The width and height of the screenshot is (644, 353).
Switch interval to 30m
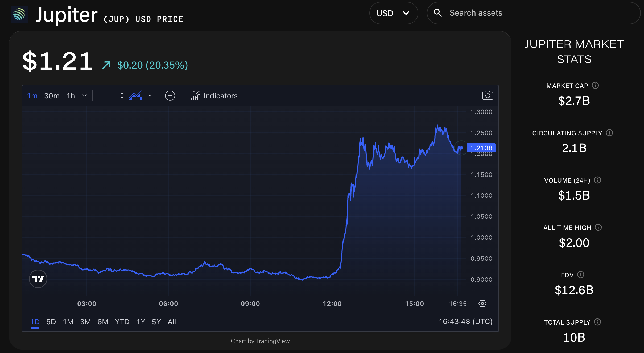click(52, 96)
